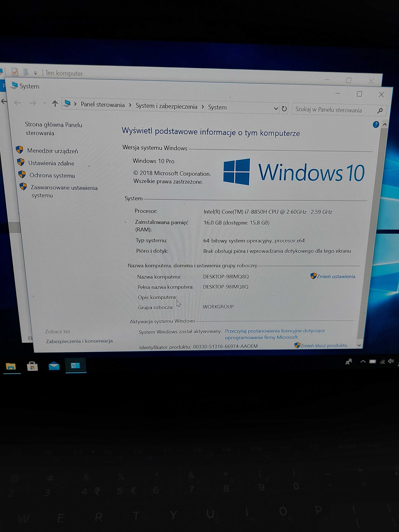Click Zmień ustawienia link

click(336, 277)
